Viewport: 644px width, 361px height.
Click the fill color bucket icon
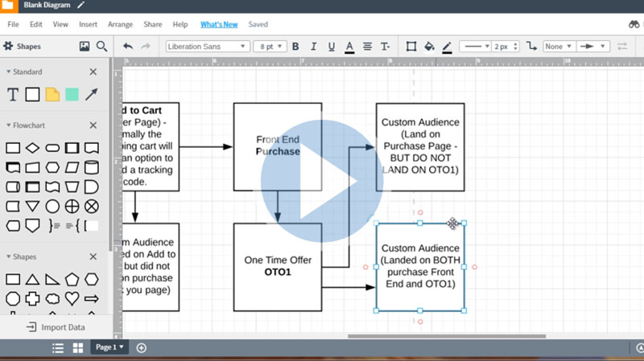[x=429, y=47]
